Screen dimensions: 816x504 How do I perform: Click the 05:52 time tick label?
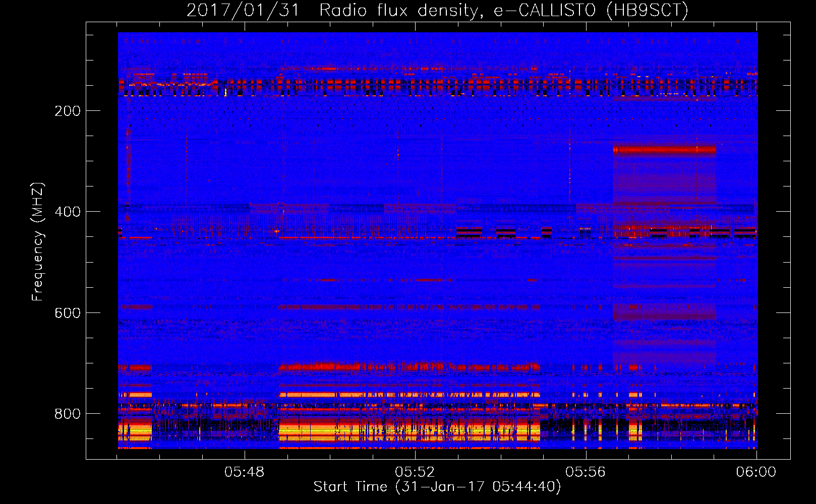[415, 472]
